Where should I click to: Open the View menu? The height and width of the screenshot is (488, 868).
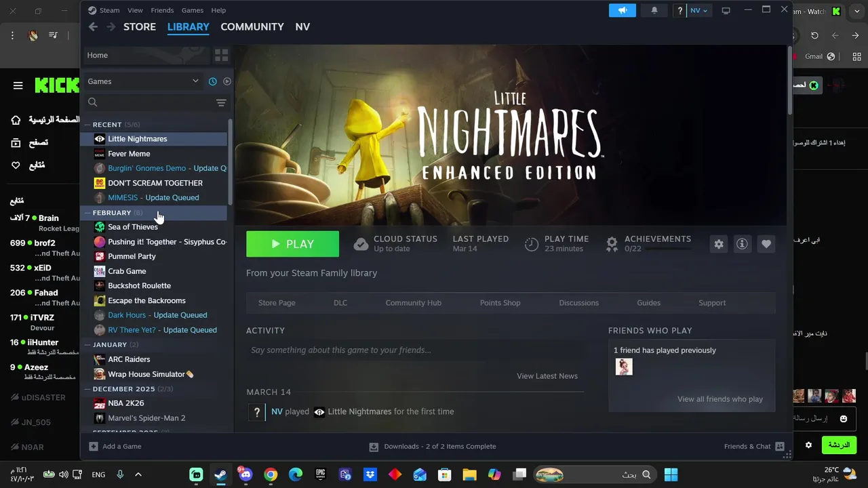(136, 10)
